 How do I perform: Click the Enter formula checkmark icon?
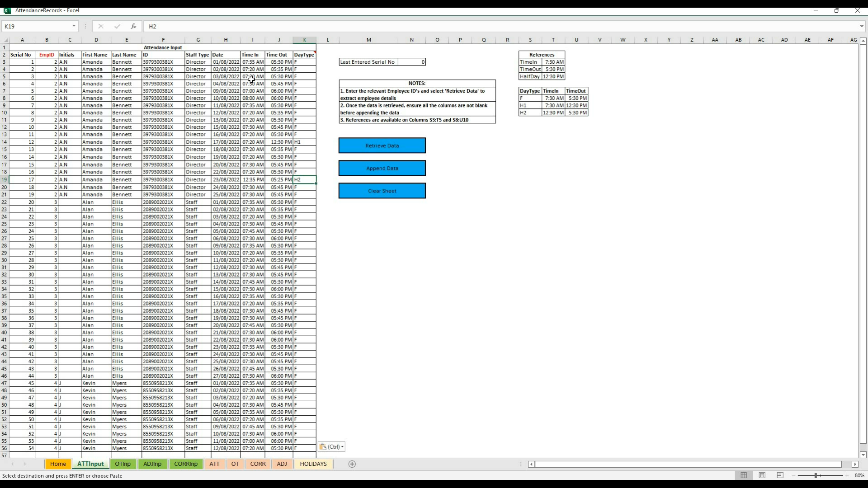117,26
